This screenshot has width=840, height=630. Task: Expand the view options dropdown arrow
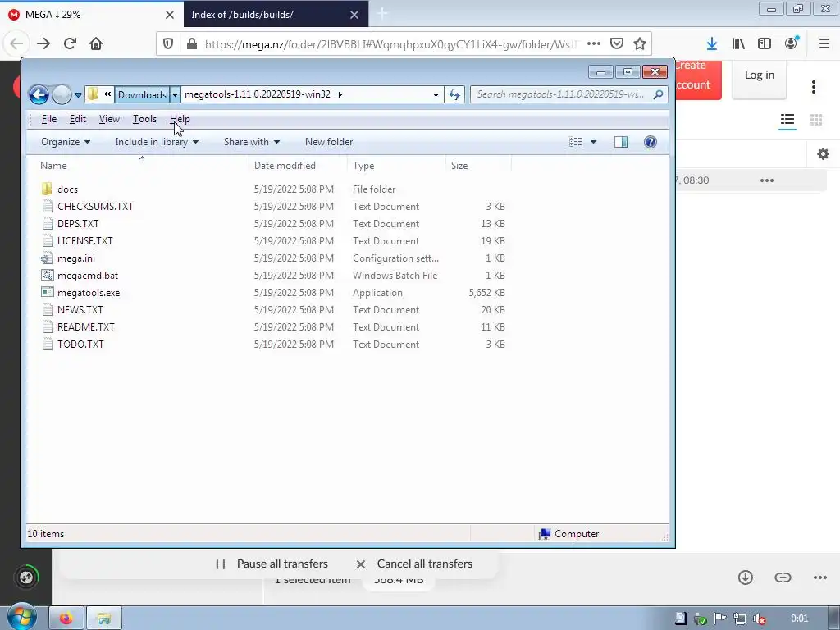(x=593, y=142)
